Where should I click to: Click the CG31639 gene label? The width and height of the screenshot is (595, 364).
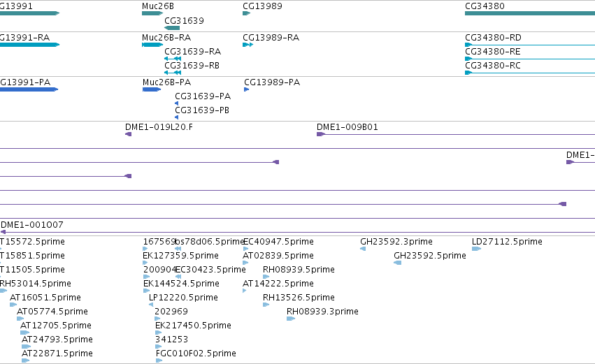point(184,21)
